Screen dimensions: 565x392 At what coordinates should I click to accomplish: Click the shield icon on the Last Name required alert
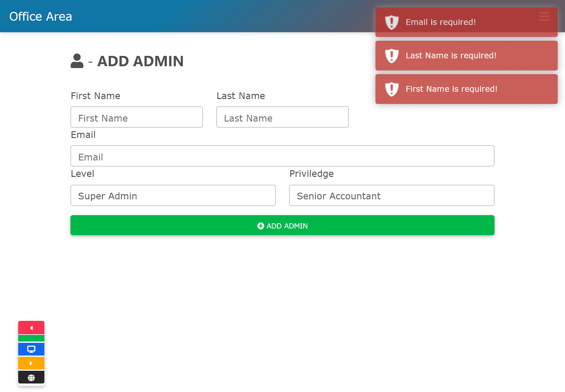pyautogui.click(x=392, y=56)
